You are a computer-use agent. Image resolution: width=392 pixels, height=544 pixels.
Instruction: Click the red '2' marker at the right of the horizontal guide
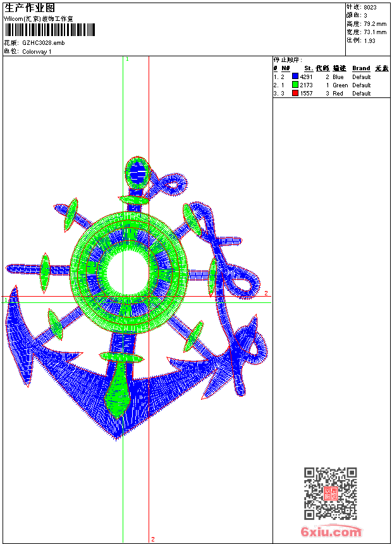(x=266, y=293)
